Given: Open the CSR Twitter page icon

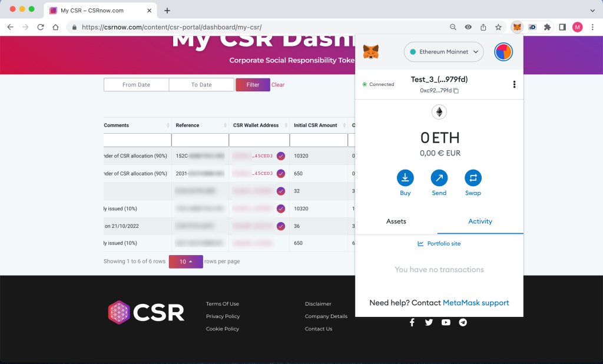Looking at the screenshot, I should coord(429,322).
